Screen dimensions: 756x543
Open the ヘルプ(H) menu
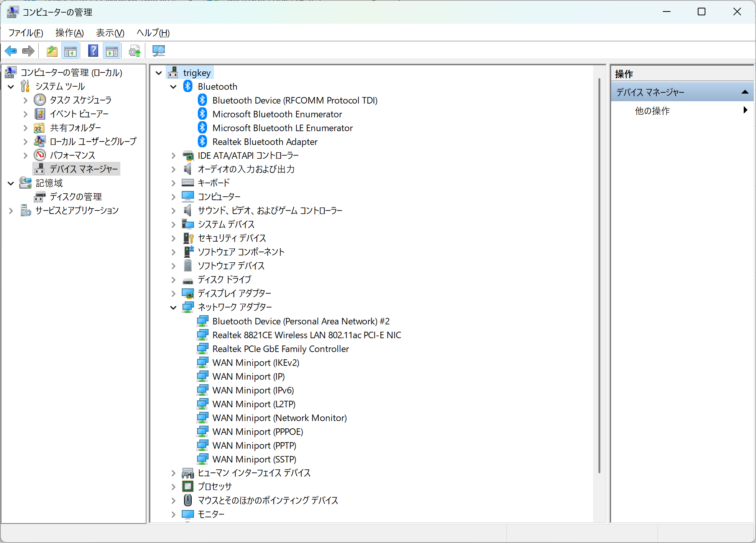tap(153, 33)
